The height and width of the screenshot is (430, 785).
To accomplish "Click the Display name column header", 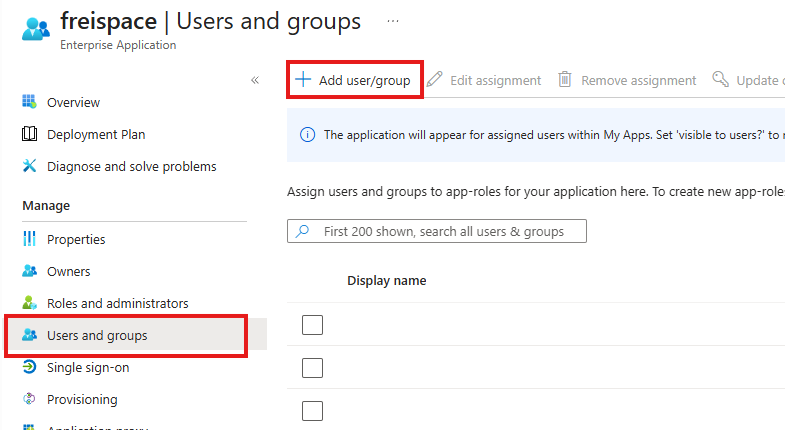I will [386, 281].
